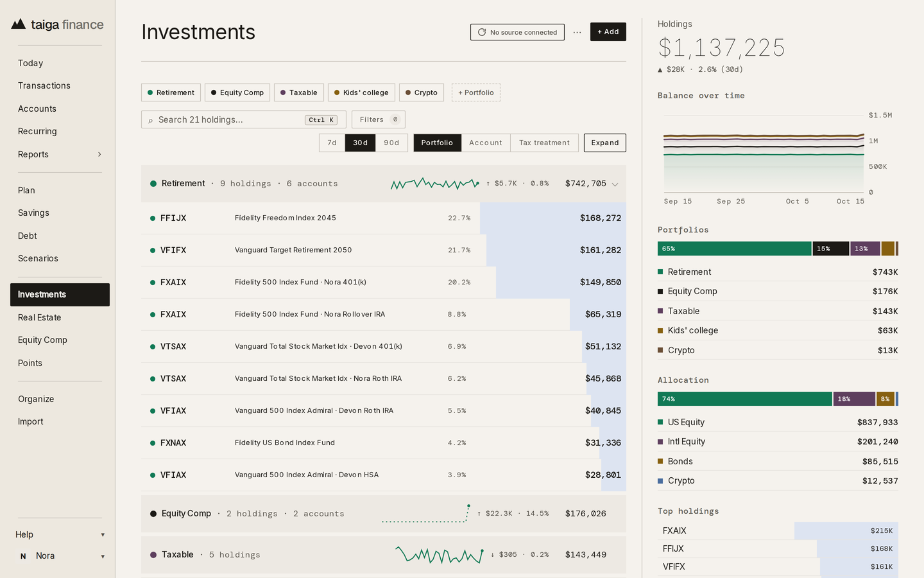The height and width of the screenshot is (578, 924).
Task: Expand the Reports submenu chevron
Action: (99, 154)
